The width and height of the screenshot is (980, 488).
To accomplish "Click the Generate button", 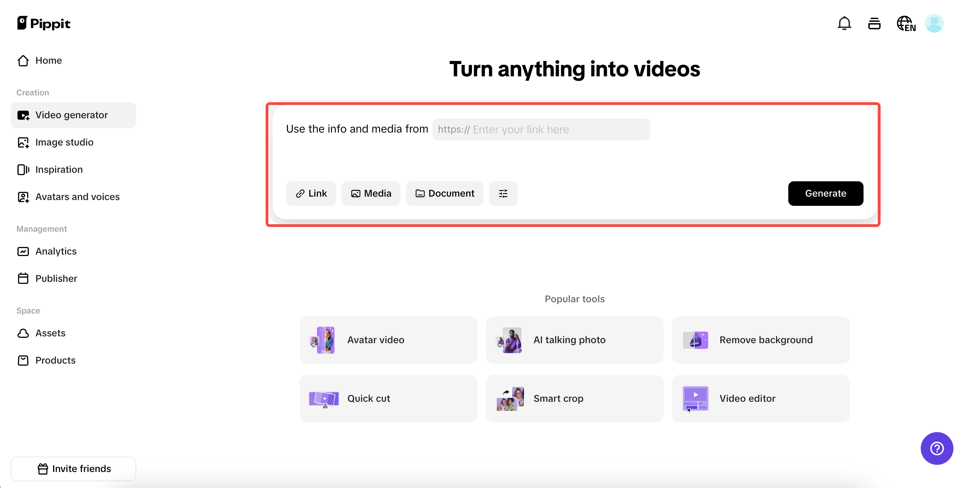I will pos(825,193).
